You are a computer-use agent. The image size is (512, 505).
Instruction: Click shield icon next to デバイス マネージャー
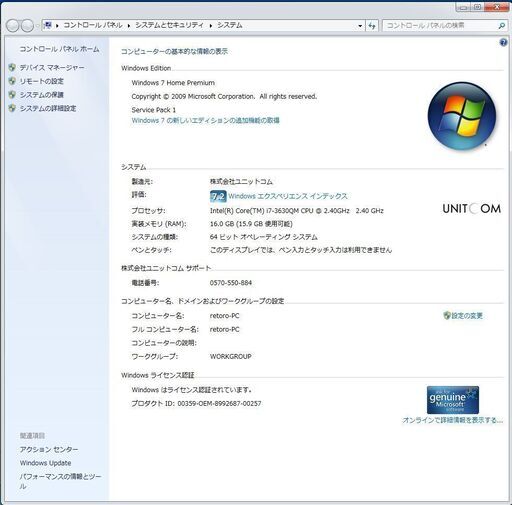pyautogui.click(x=12, y=68)
